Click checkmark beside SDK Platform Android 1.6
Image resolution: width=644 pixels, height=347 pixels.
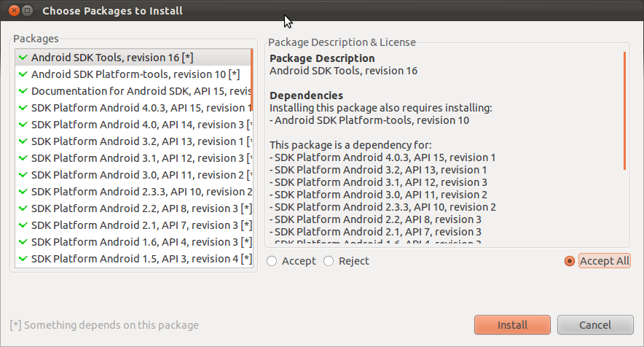coord(23,242)
